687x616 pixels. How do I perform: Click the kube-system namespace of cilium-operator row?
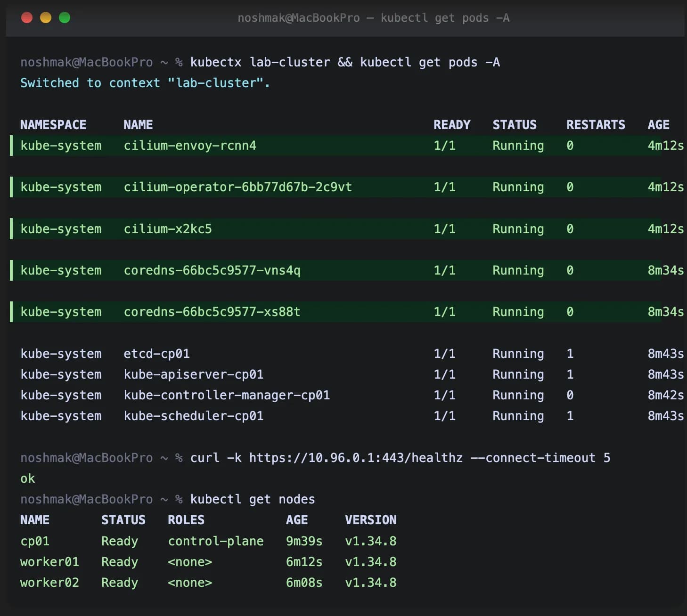tap(61, 187)
